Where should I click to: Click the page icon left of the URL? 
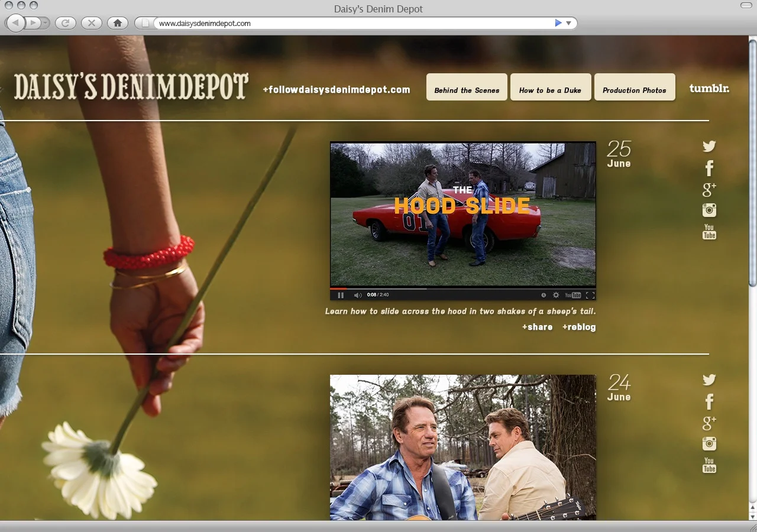tap(145, 23)
